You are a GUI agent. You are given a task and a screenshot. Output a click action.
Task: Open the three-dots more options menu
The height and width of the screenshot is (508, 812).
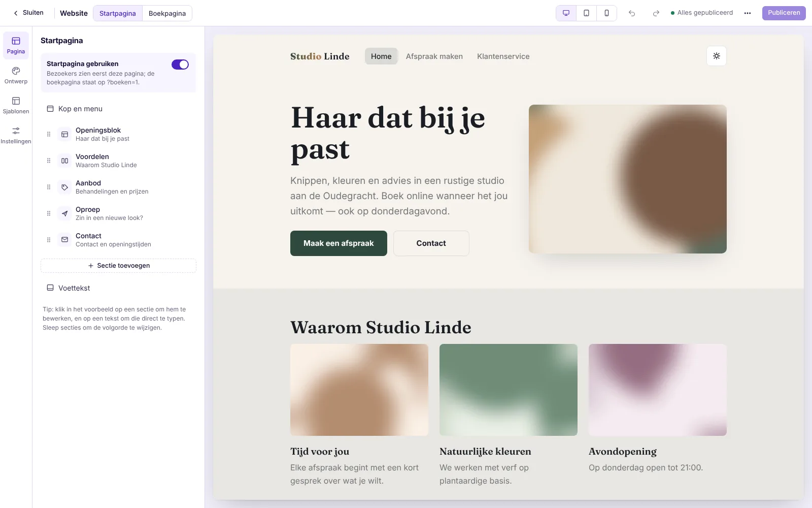(748, 13)
